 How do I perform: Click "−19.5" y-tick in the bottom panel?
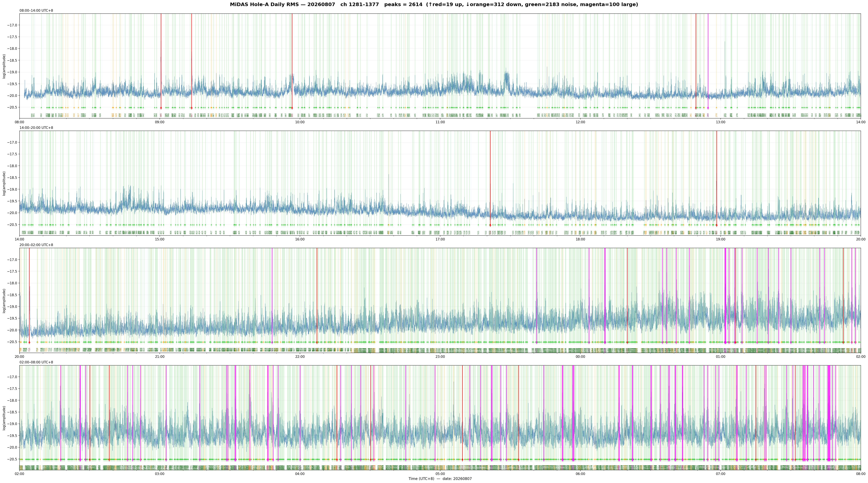pos(12,436)
